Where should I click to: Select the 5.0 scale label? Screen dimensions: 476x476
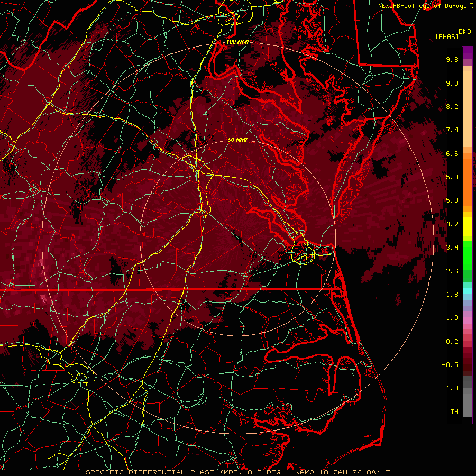tap(452, 200)
